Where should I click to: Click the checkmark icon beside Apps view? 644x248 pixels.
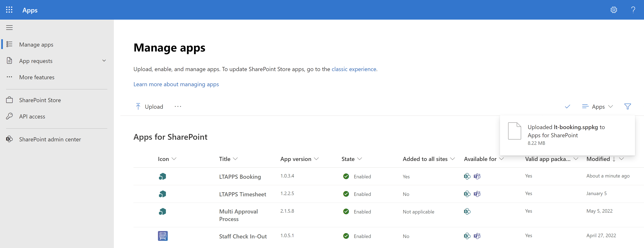coord(567,107)
